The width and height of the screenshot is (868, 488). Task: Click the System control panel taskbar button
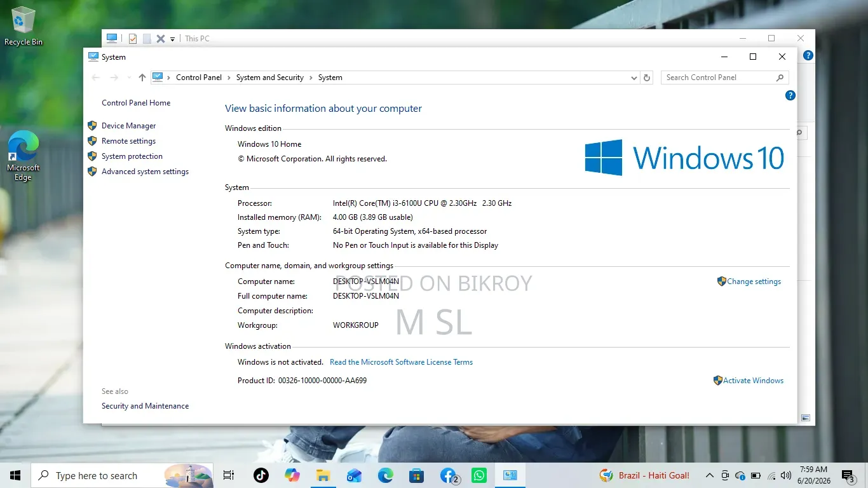510,475
